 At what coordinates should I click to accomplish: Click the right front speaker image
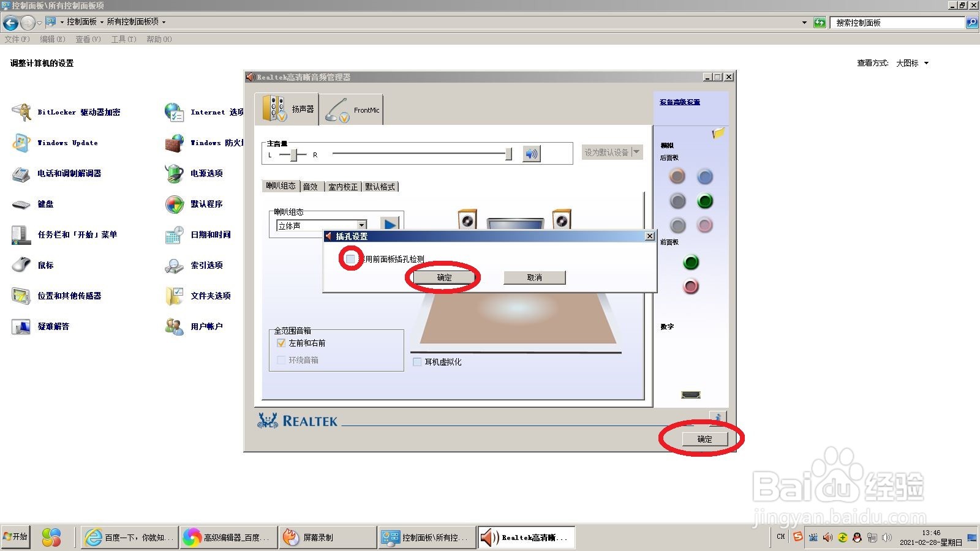(x=562, y=219)
